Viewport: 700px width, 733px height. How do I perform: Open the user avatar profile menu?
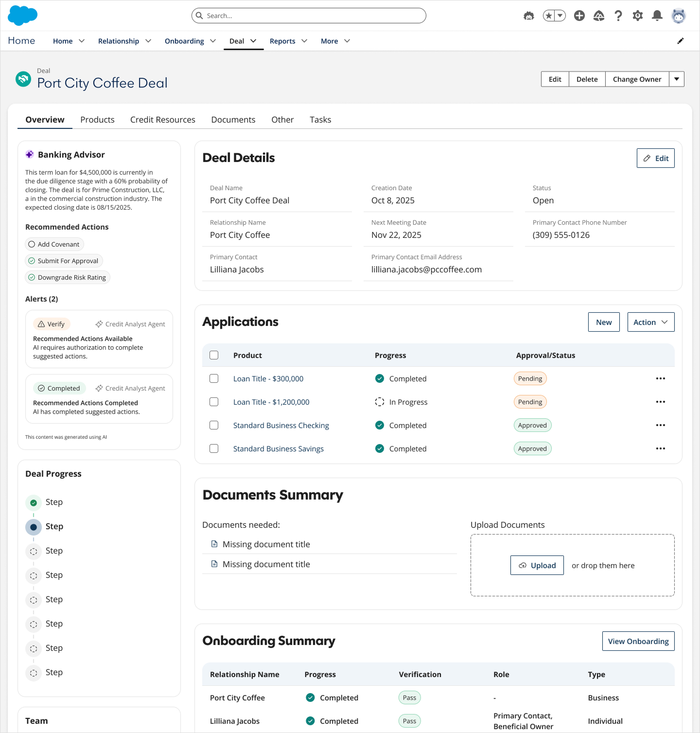pos(679,16)
